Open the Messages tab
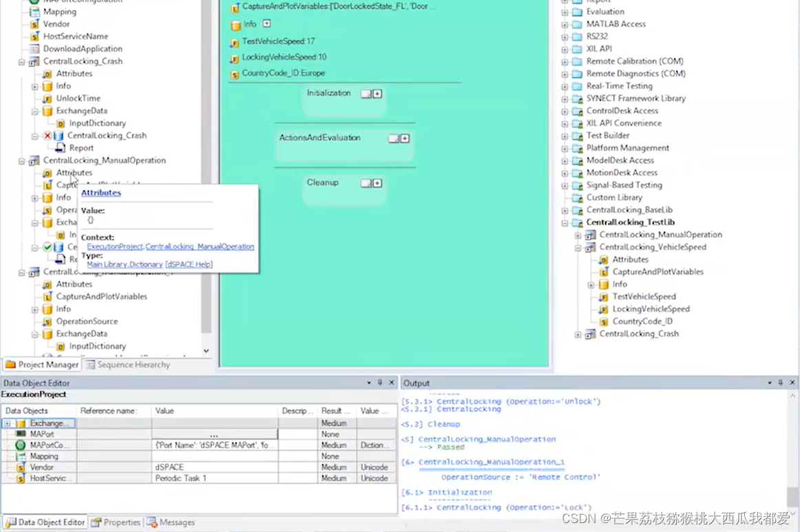Screen dimensions: 800x532 171,522
